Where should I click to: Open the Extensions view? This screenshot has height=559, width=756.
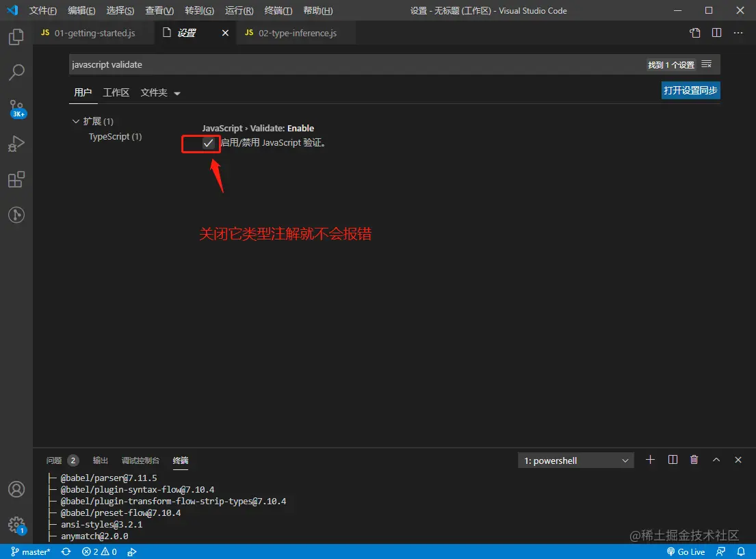16,179
